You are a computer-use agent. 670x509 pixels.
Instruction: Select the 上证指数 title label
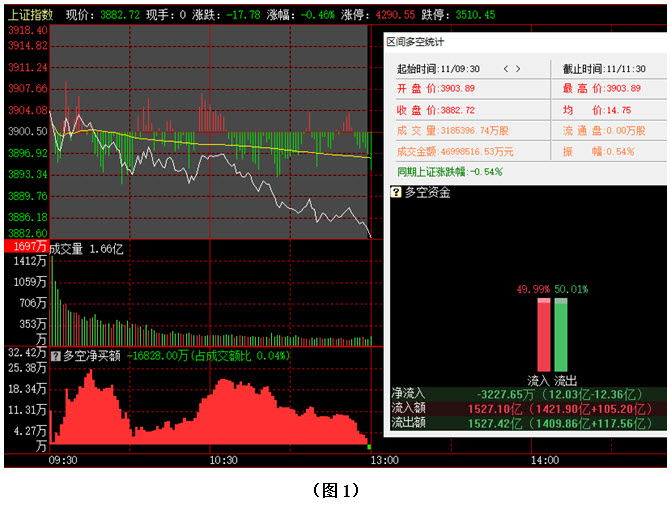point(30,15)
